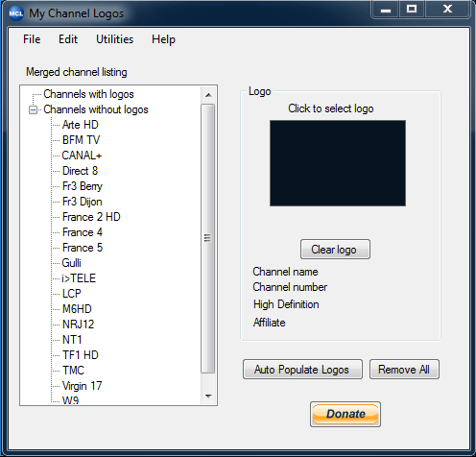Select the Arte HD channel
The width and height of the screenshot is (476, 457).
pyautogui.click(x=80, y=125)
